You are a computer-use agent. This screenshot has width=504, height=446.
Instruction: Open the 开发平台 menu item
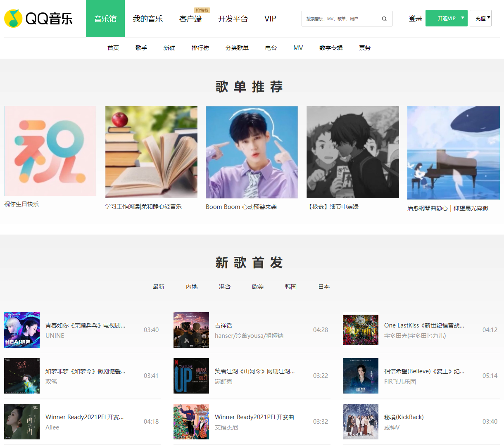tap(233, 19)
